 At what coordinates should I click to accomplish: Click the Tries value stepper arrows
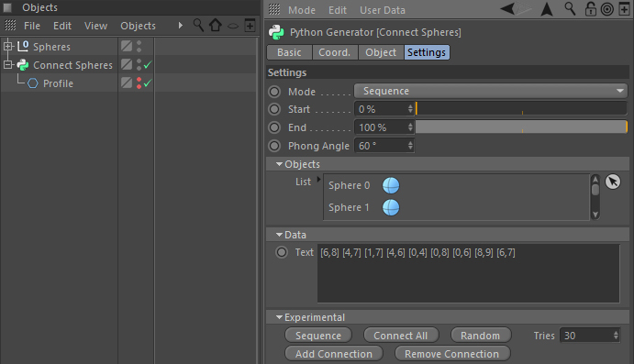(x=616, y=336)
